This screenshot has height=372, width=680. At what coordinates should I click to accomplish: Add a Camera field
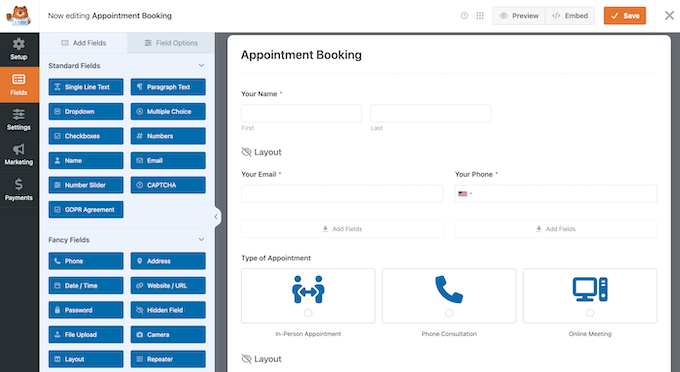tap(168, 334)
